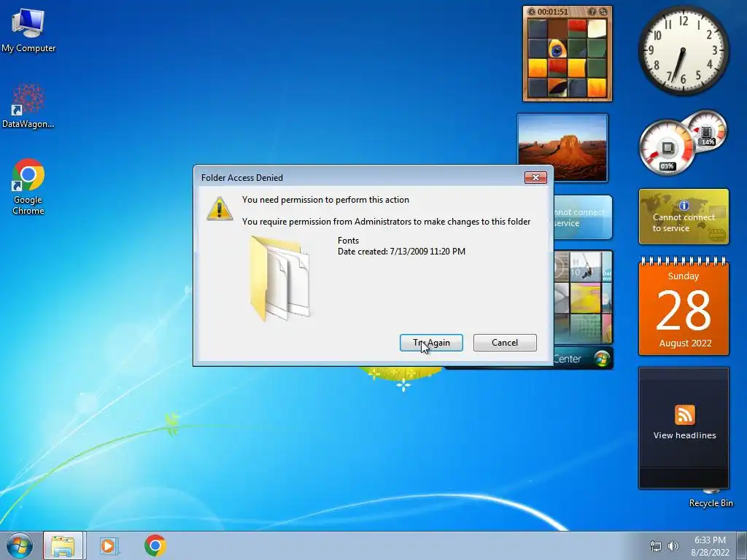747x560 pixels.
Task: Select the DataWagon desktop shortcut
Action: pos(28,106)
